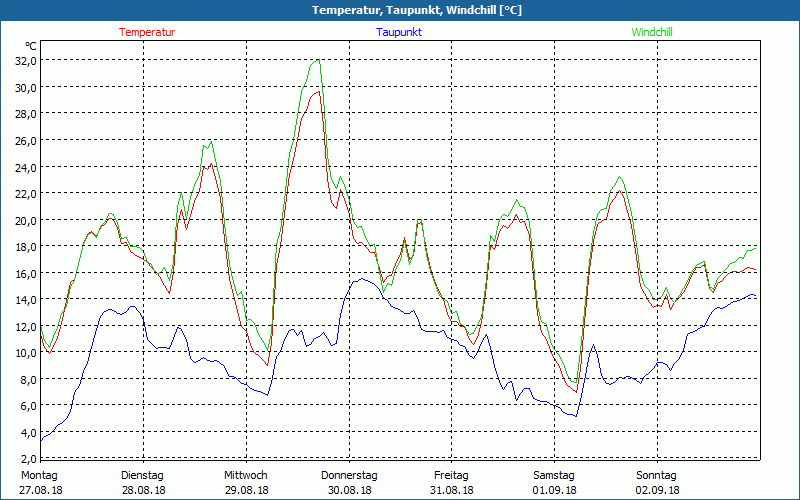Click the date '27.08.18'
This screenshot has width=800, height=500.
click(41, 490)
